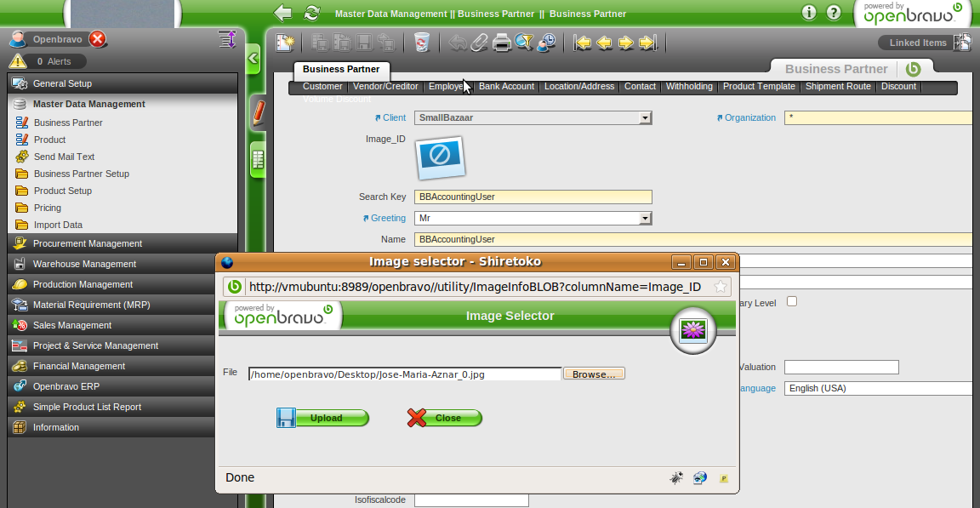The width and height of the screenshot is (980, 508).
Task: Click the Delete record trash icon
Action: coord(422,43)
